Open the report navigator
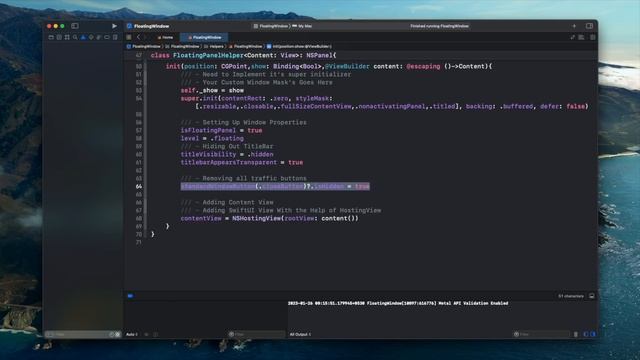The height and width of the screenshot is (360, 640). [115, 37]
